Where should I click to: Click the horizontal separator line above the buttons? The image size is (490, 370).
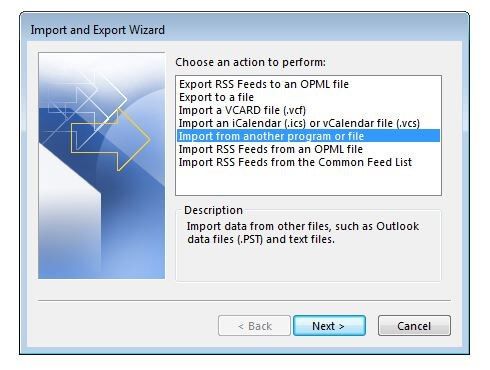(x=244, y=300)
